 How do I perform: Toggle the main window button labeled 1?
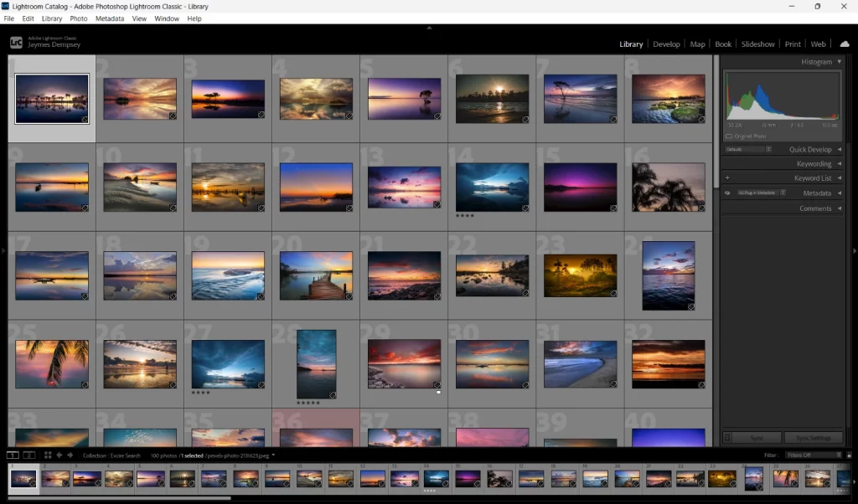[12, 455]
